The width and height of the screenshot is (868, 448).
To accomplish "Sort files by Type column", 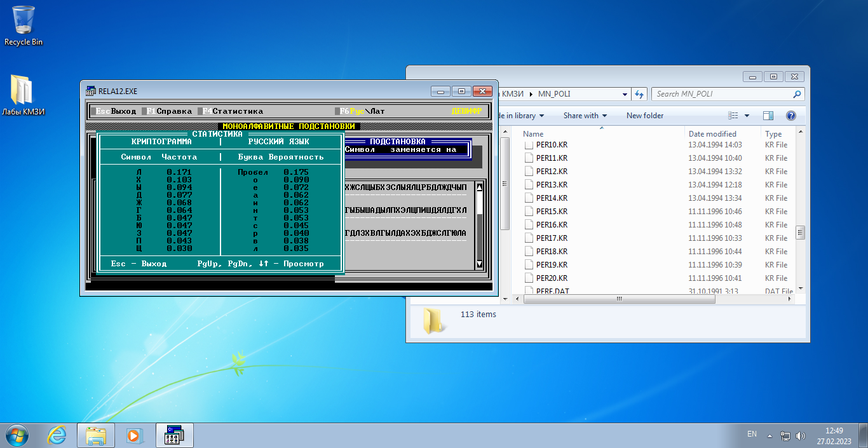I will [773, 134].
